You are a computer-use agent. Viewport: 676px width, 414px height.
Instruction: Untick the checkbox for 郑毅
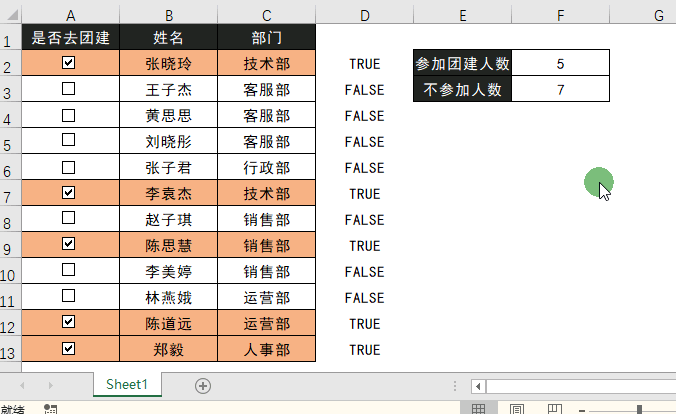68,348
